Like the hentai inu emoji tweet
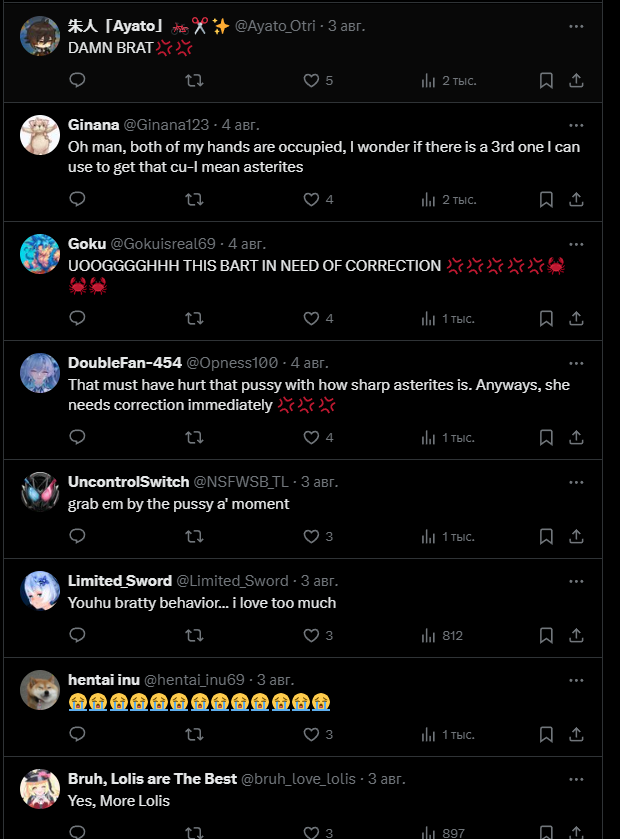Image resolution: width=620 pixels, height=839 pixels. [x=318, y=735]
